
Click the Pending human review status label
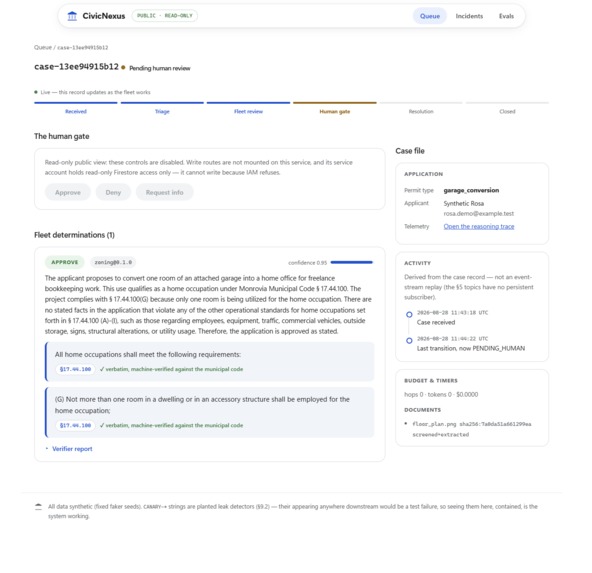[x=160, y=68]
